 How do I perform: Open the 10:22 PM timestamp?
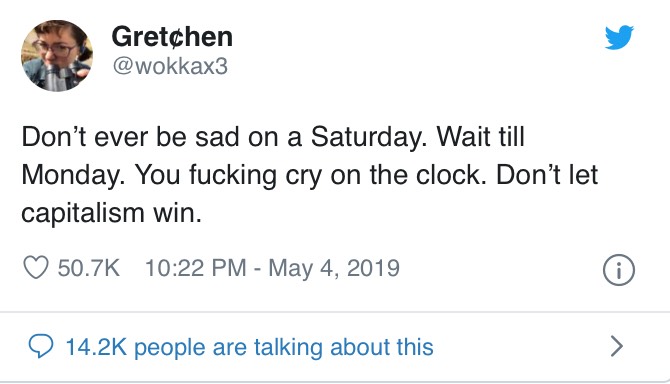coord(196,268)
